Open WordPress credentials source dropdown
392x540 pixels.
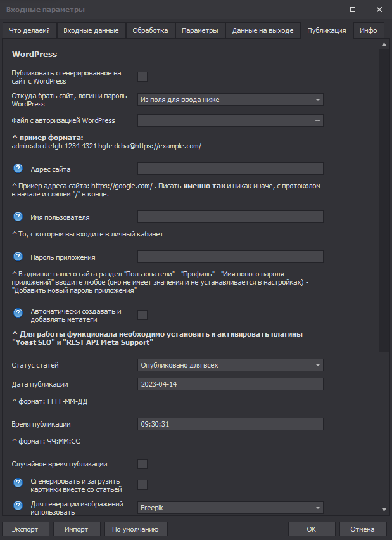coord(230,100)
